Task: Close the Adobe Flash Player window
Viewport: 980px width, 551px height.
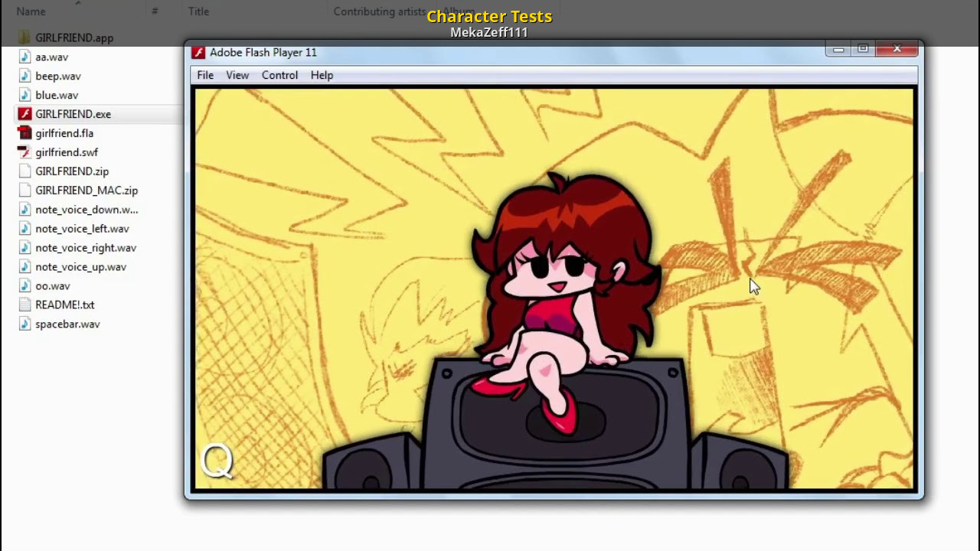Action: pos(897,50)
